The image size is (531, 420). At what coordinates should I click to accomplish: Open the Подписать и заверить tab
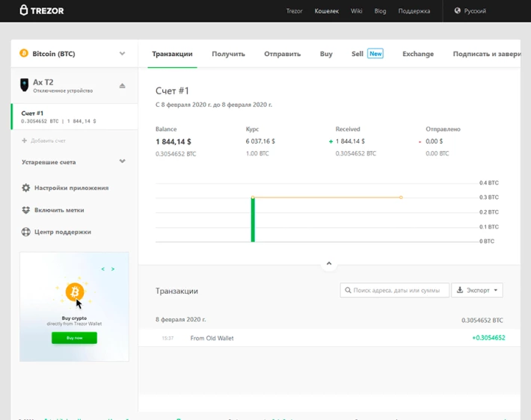coord(487,54)
